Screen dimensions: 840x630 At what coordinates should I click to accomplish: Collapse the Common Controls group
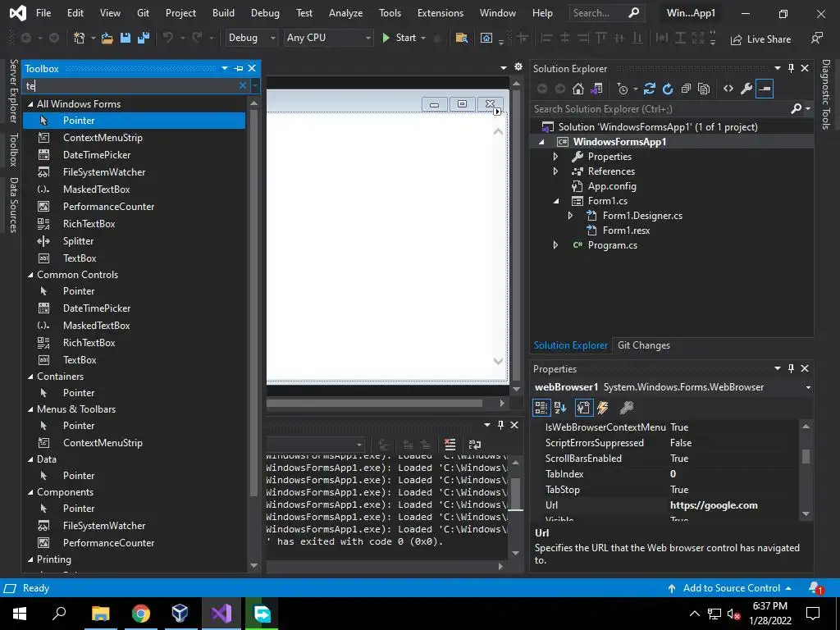tap(30, 274)
